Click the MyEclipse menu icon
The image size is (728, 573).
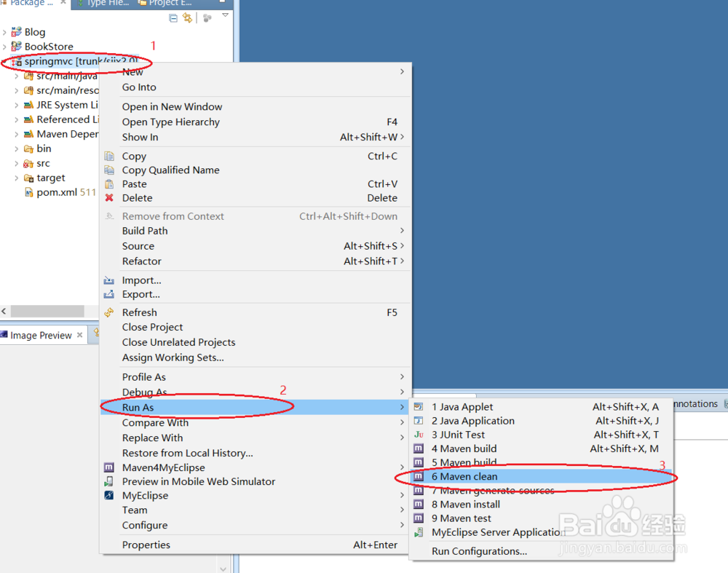pos(109,495)
